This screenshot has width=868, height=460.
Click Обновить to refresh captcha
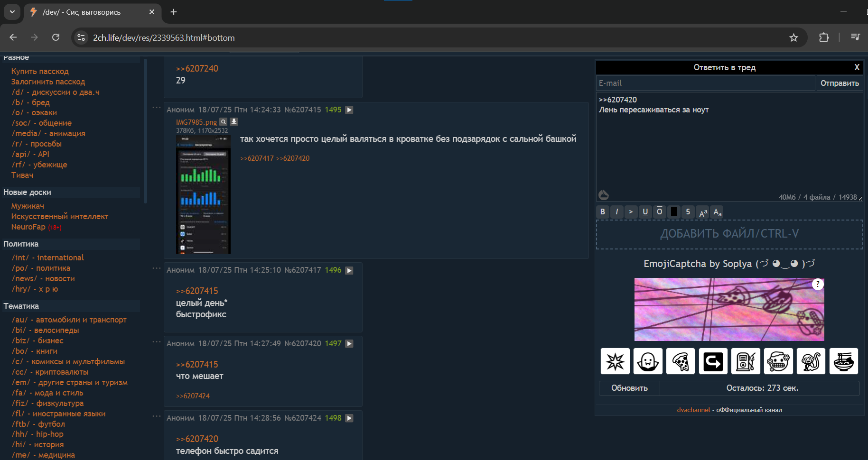tap(629, 388)
